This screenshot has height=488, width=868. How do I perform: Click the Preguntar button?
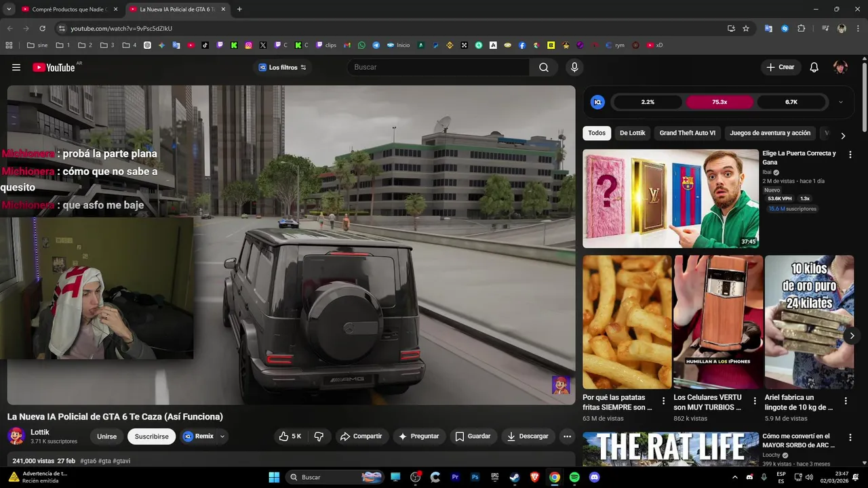tap(419, 436)
